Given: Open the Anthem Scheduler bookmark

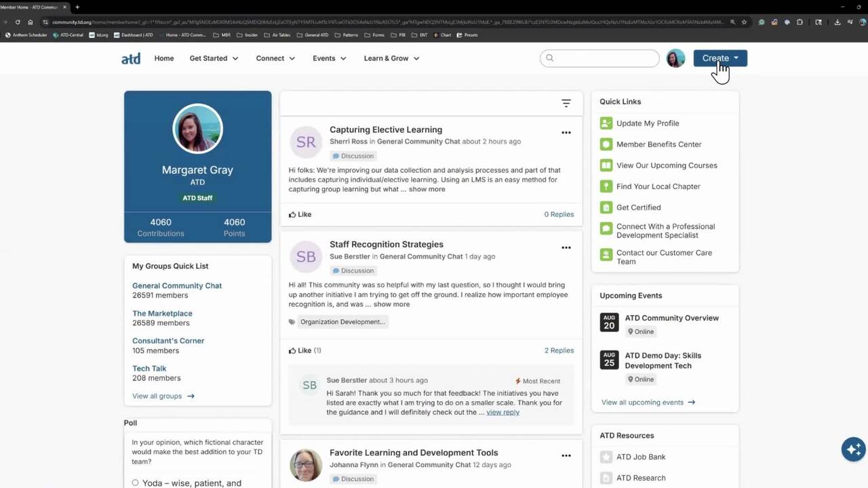Looking at the screenshot, I should tap(26, 35).
